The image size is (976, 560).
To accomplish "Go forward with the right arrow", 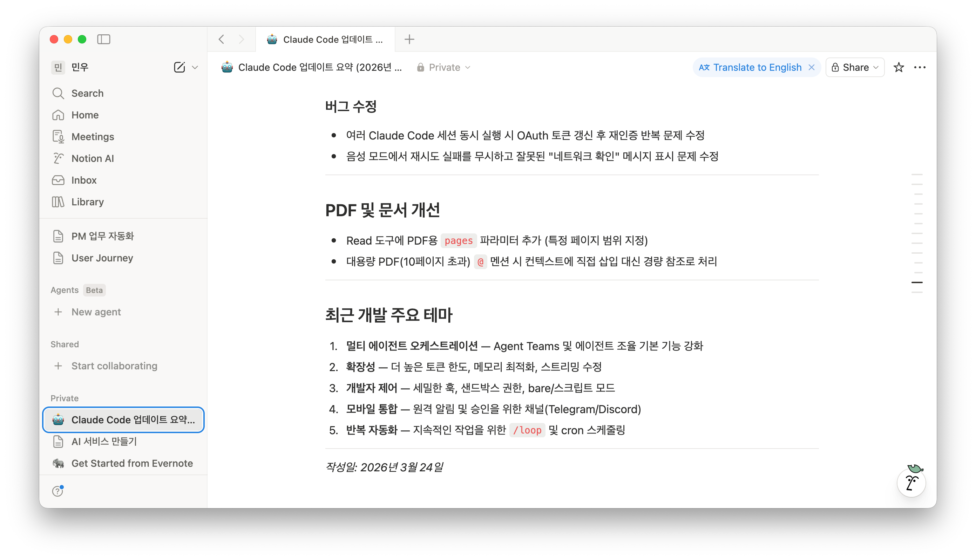I will pos(242,39).
